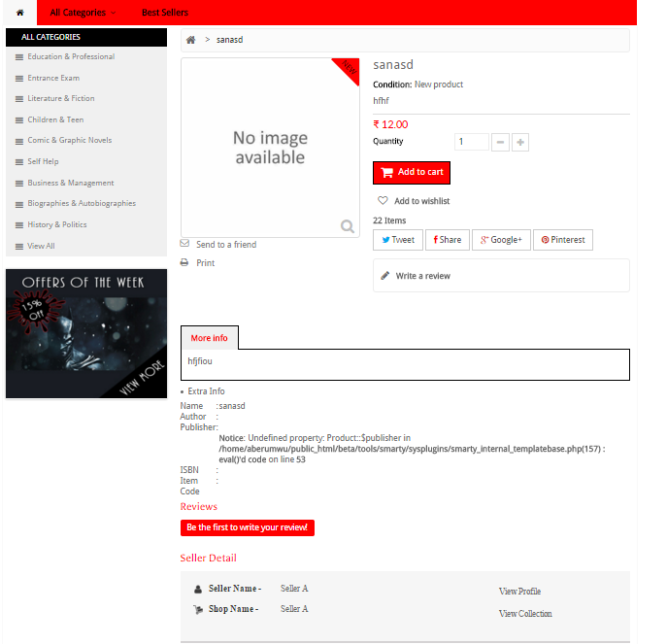Share product on Facebook

pyautogui.click(x=448, y=240)
